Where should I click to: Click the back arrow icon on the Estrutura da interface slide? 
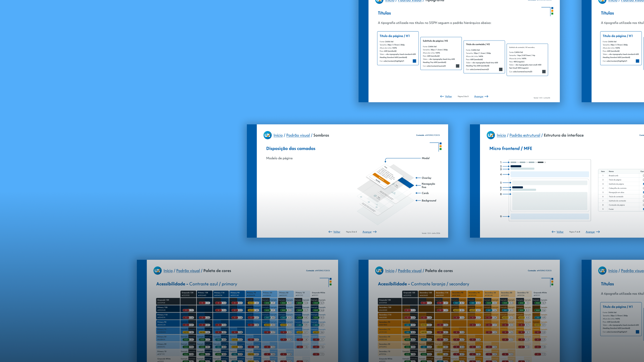pos(553,232)
